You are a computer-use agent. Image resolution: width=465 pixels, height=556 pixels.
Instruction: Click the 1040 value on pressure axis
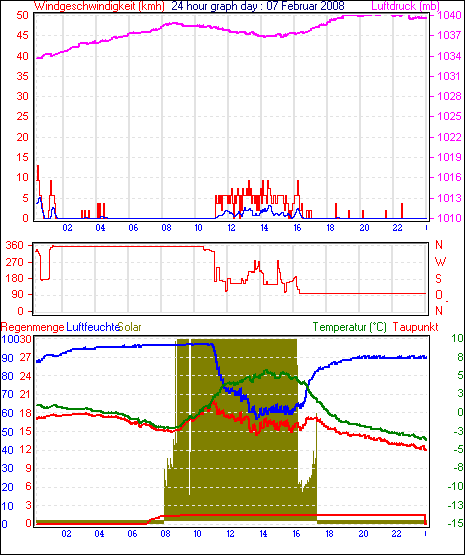[449, 15]
